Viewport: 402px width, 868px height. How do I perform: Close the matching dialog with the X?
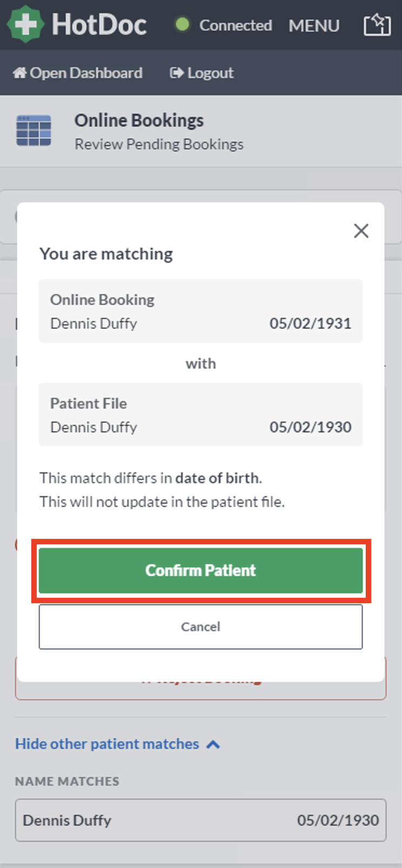(361, 231)
